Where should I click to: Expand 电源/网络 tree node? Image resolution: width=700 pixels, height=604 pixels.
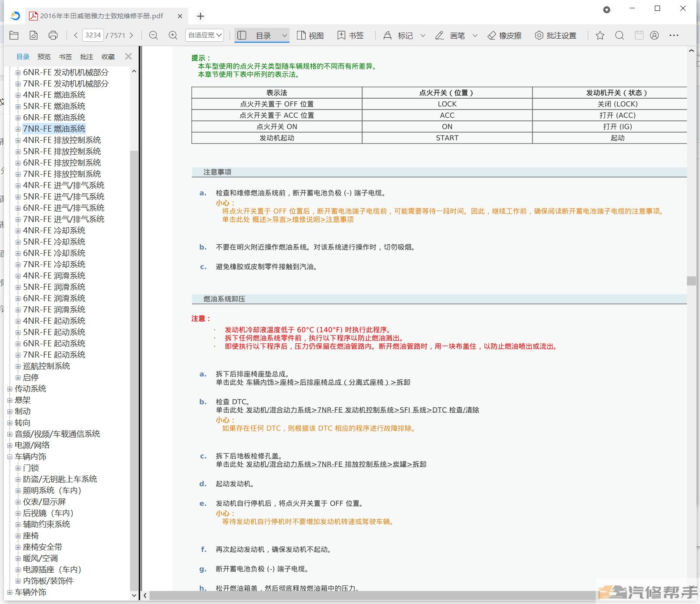tap(10, 445)
